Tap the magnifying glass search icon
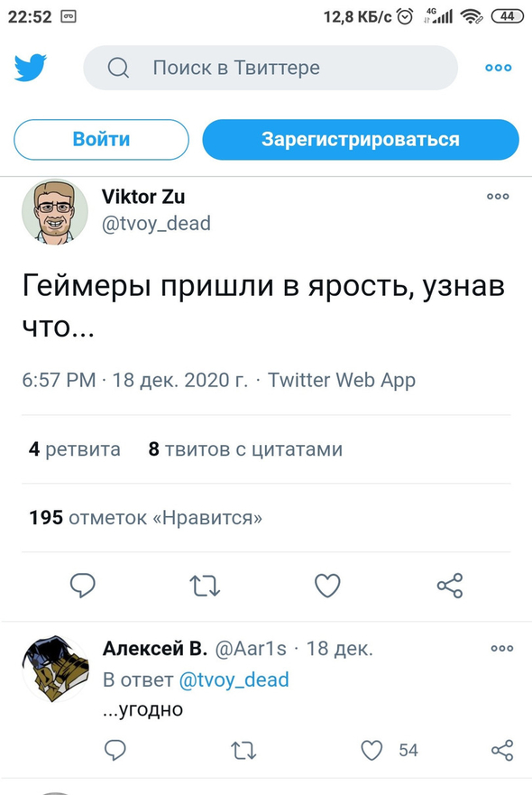The width and height of the screenshot is (532, 795). pos(118,68)
